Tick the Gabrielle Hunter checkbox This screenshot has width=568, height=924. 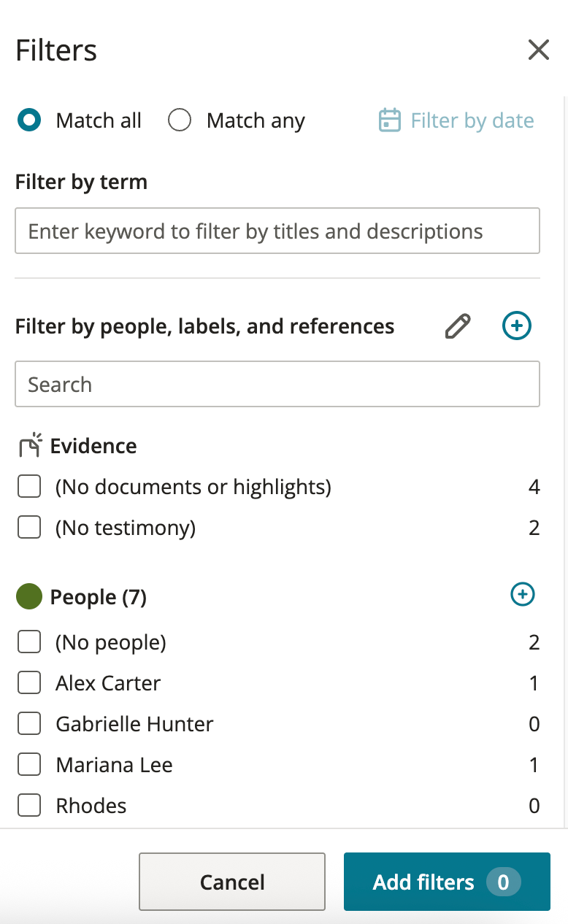[29, 724]
